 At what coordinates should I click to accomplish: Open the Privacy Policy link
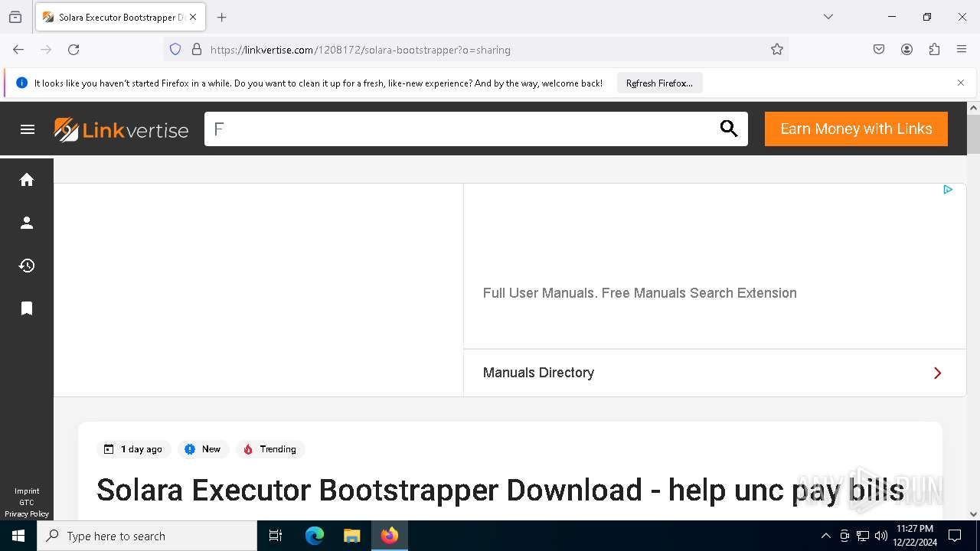coord(27,514)
